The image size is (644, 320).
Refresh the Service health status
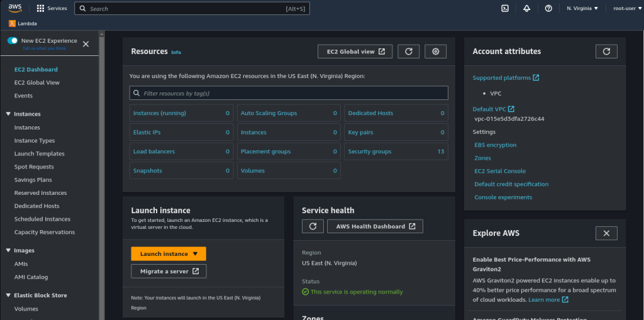(x=313, y=226)
